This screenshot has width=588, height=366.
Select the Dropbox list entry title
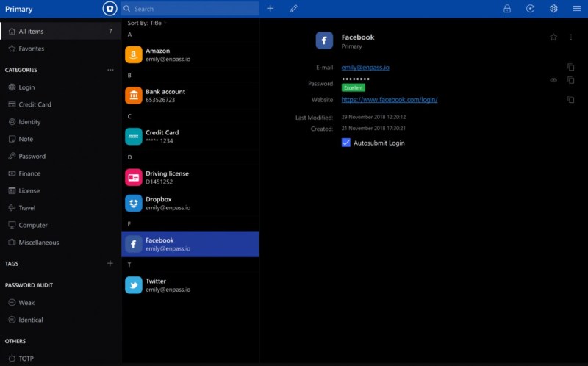pos(158,199)
